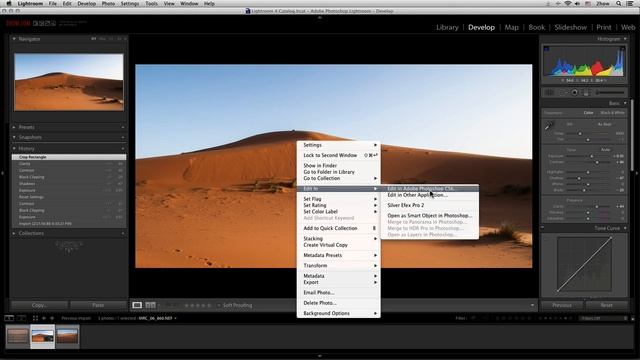
Task: Open the main window display icon
Action: tap(9, 318)
